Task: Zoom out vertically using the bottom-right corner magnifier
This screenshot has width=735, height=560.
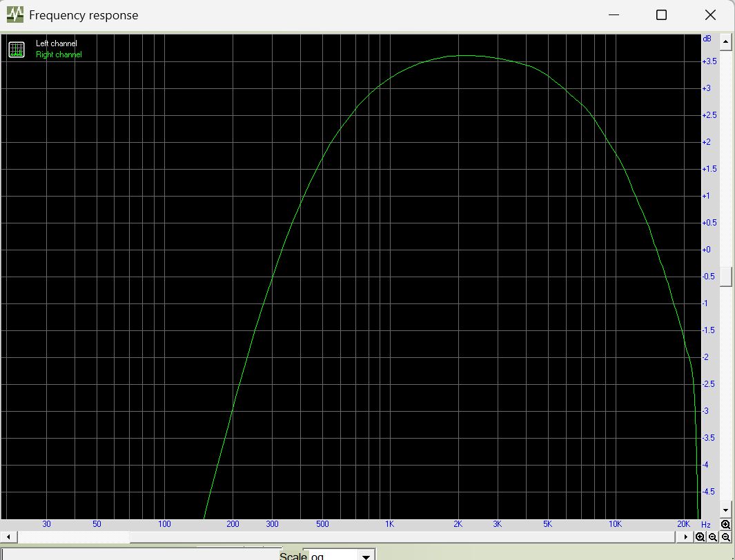Action: (x=725, y=537)
